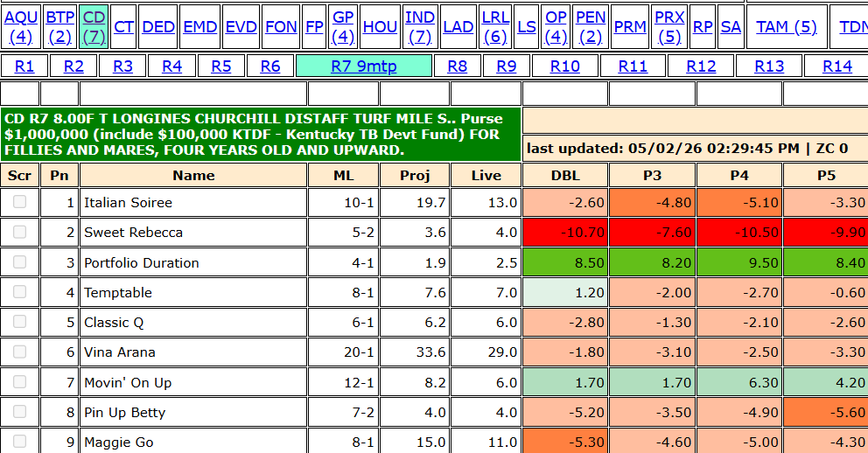The width and height of the screenshot is (868, 453).
Task: Go to race R12
Action: 701,66
